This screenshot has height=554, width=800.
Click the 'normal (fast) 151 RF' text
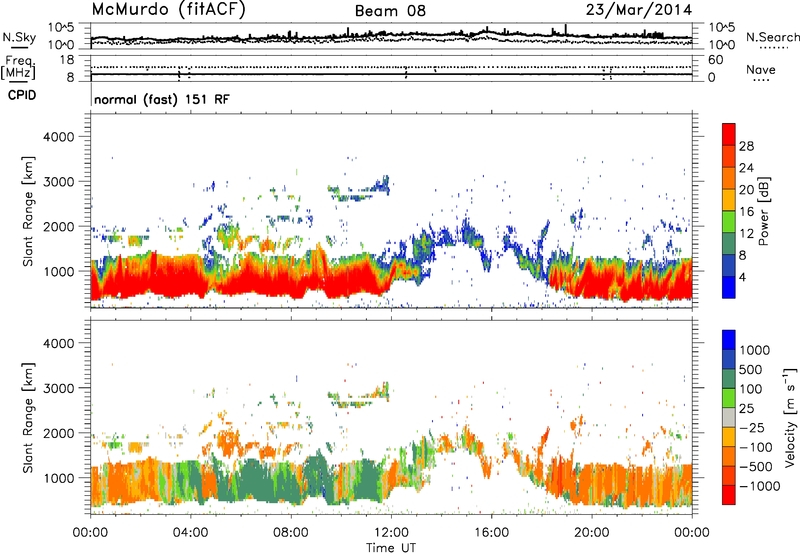coord(162,99)
